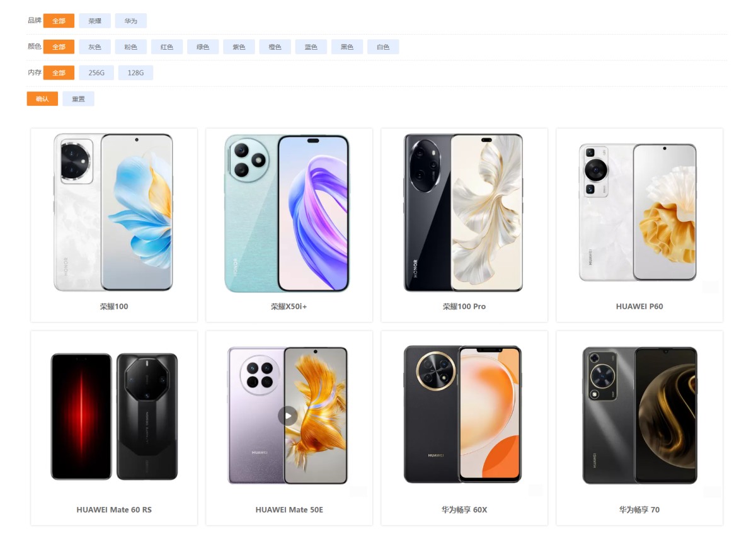Choose the 红色 color filter
The image size is (756, 553).
(x=167, y=47)
